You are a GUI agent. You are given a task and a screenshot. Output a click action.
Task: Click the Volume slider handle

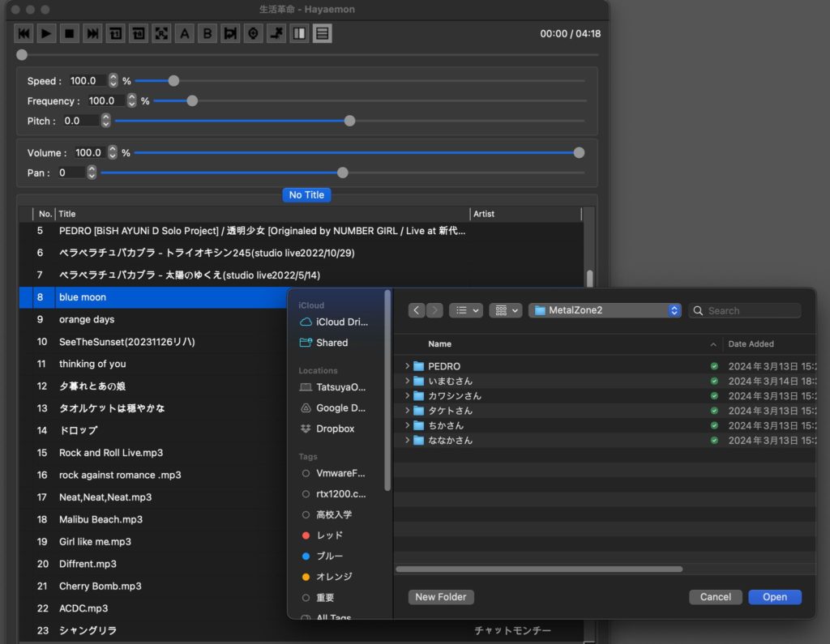coord(579,152)
